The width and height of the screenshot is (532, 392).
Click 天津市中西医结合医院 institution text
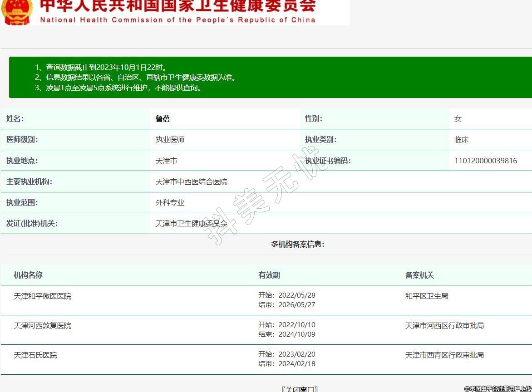(191, 181)
